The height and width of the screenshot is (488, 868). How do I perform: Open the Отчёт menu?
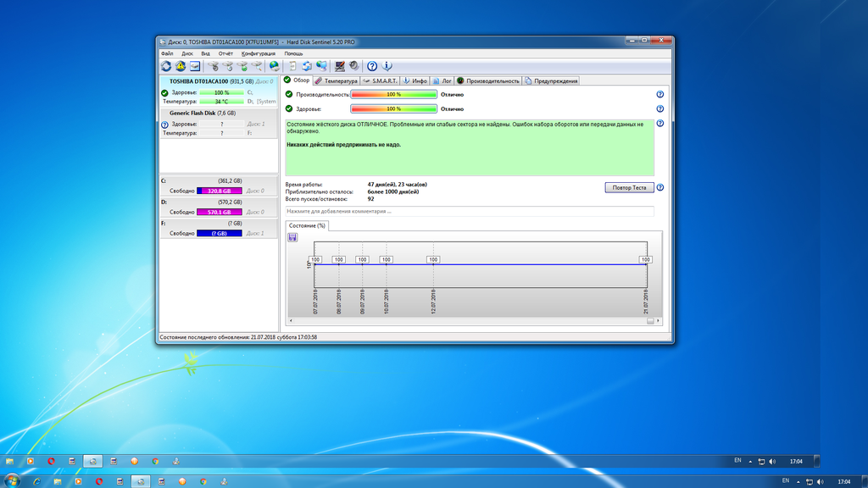225,53
